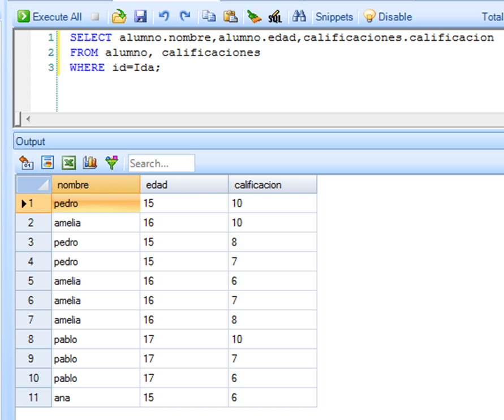Save the query using the floppy disk icon
Viewport: 504px width, 420px height.
(x=140, y=16)
